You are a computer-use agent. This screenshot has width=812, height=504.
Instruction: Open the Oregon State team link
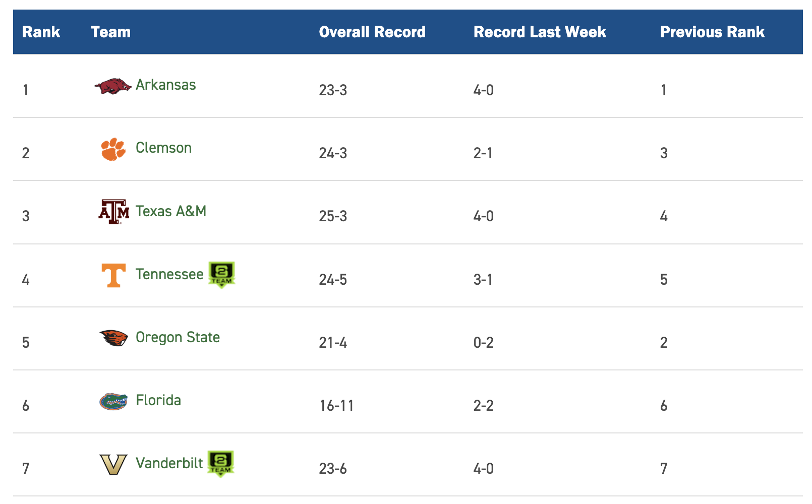coord(178,337)
